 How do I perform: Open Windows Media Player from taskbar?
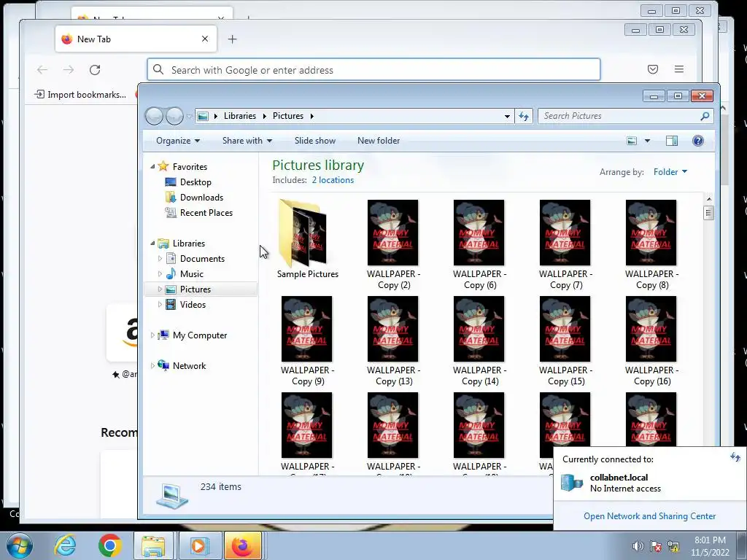click(x=198, y=545)
